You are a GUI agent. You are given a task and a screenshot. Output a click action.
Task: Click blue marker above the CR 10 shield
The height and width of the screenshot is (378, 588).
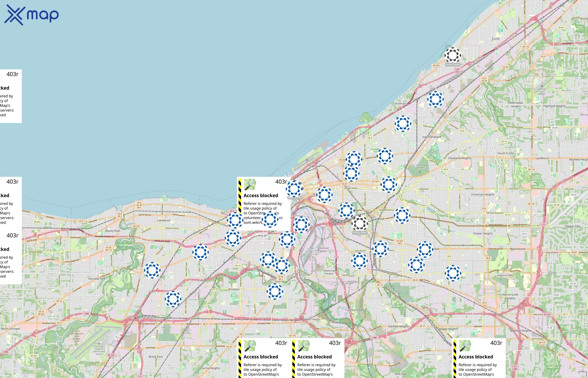pos(268,259)
